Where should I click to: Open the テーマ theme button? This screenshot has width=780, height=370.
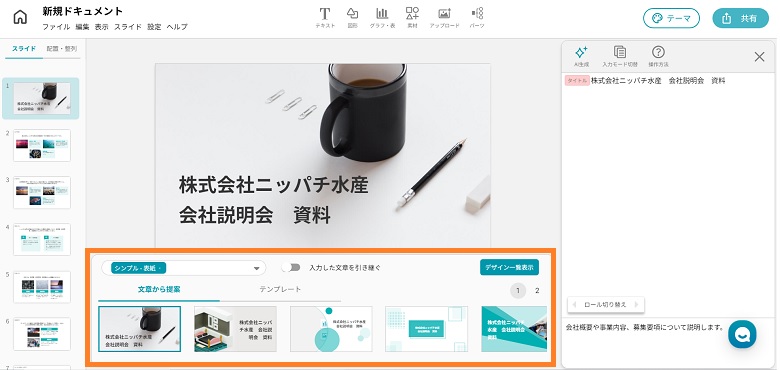pos(671,18)
